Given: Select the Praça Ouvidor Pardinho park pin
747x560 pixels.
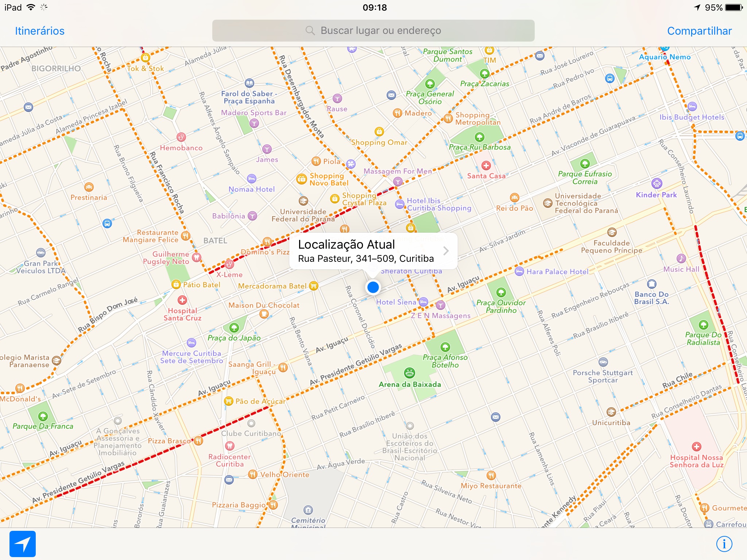Looking at the screenshot, I should click(501, 292).
